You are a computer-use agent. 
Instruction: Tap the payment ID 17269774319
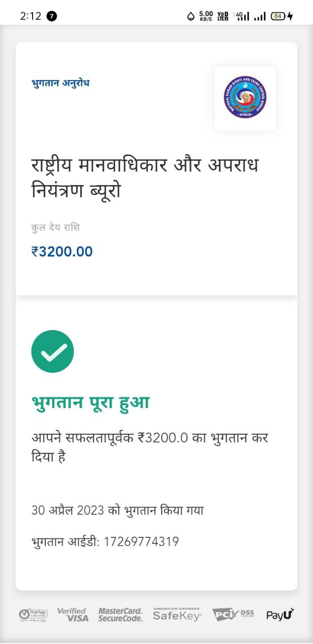pos(141,542)
